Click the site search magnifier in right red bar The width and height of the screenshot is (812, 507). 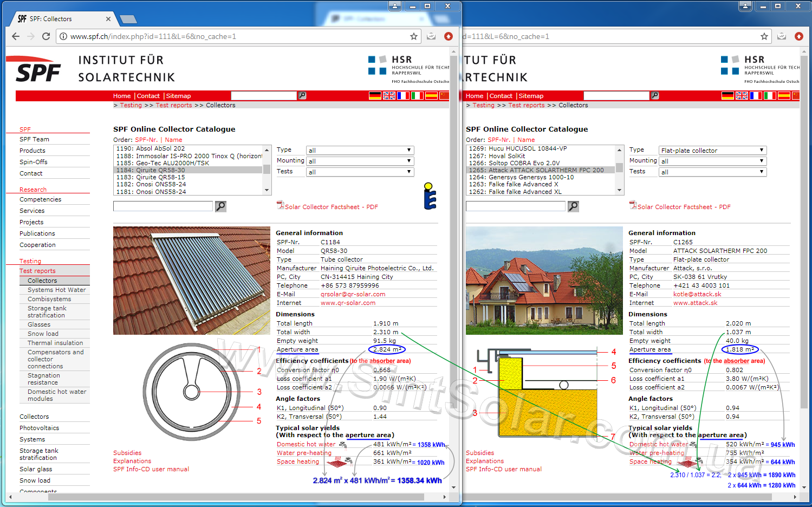655,95
